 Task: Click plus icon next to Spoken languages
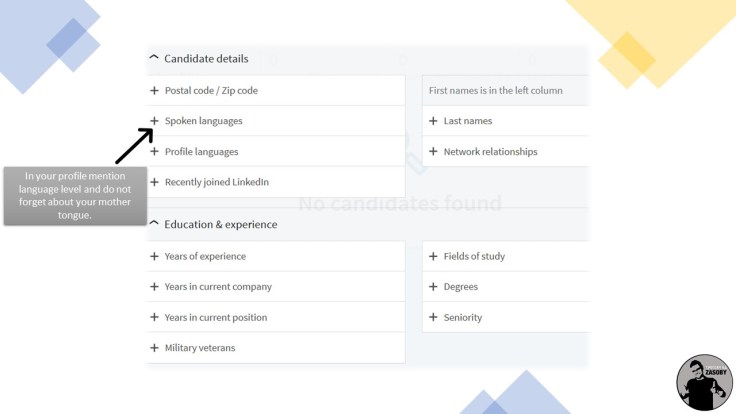tap(154, 121)
